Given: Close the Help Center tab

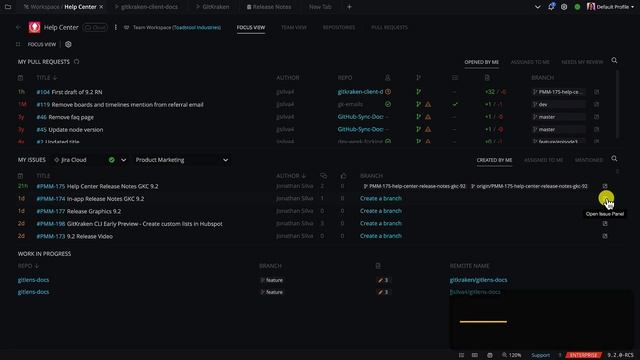Looking at the screenshot, I should click(x=101, y=7).
